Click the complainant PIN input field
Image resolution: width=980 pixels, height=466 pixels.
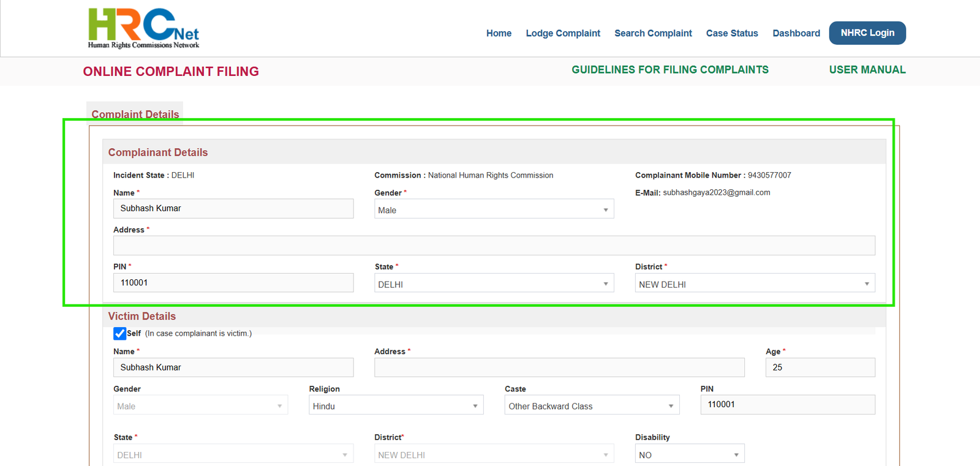233,282
